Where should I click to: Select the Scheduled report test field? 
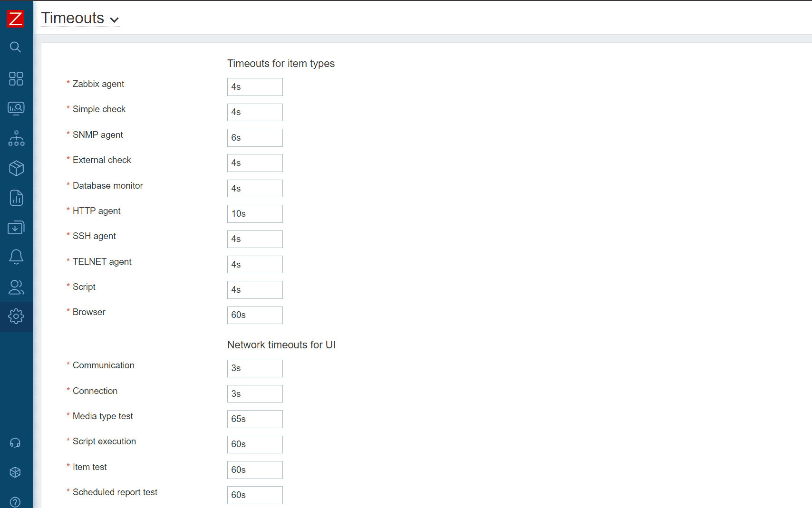[x=255, y=495]
